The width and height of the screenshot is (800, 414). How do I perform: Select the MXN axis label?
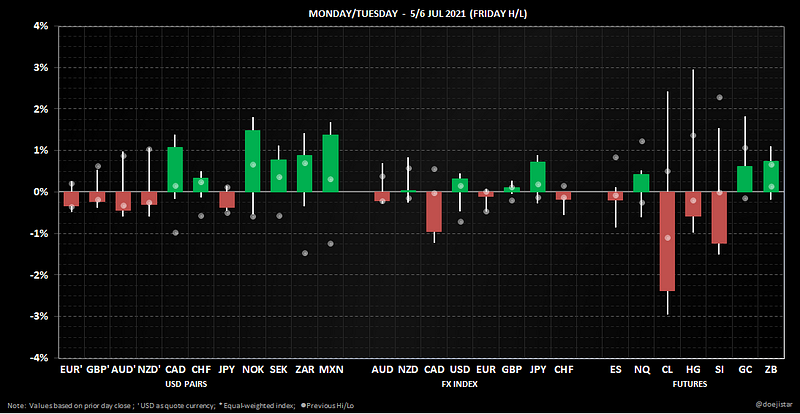pyautogui.click(x=331, y=369)
